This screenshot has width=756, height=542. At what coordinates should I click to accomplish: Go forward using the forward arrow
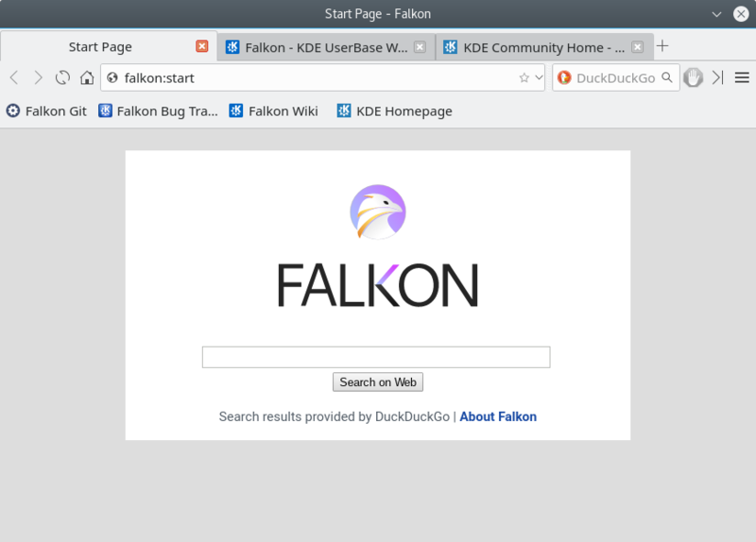tap(38, 77)
